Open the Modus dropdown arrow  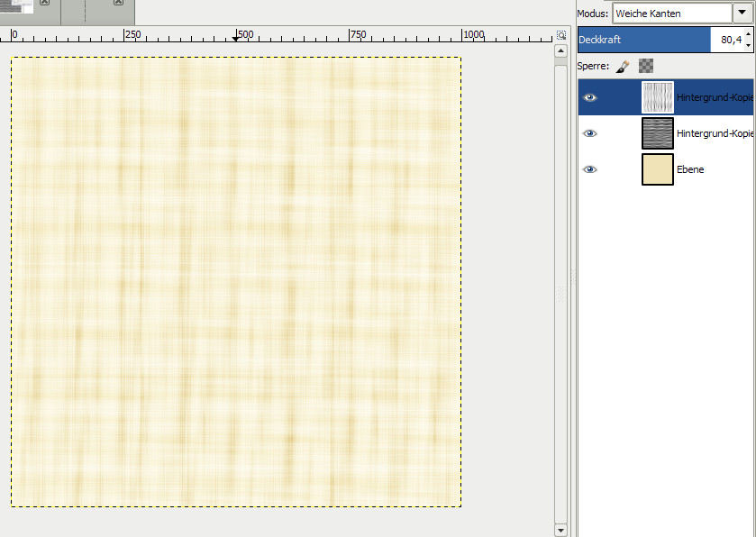coord(744,14)
